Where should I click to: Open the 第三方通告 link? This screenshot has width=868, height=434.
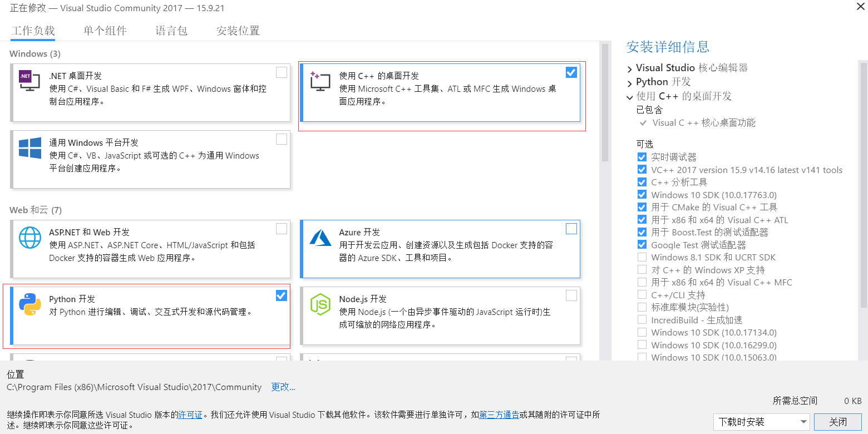pyautogui.click(x=499, y=415)
